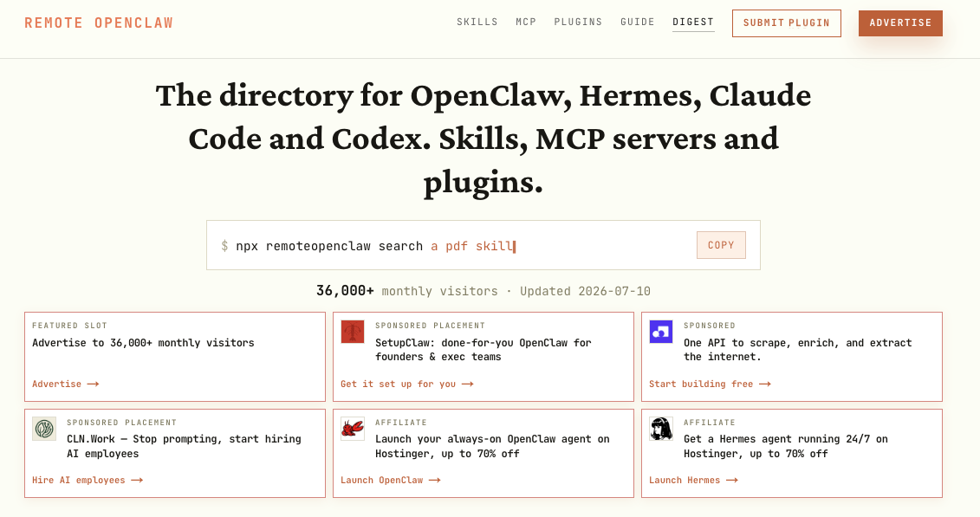
Task: Click the 'Updated 2026-07-10' text
Action: (585, 291)
